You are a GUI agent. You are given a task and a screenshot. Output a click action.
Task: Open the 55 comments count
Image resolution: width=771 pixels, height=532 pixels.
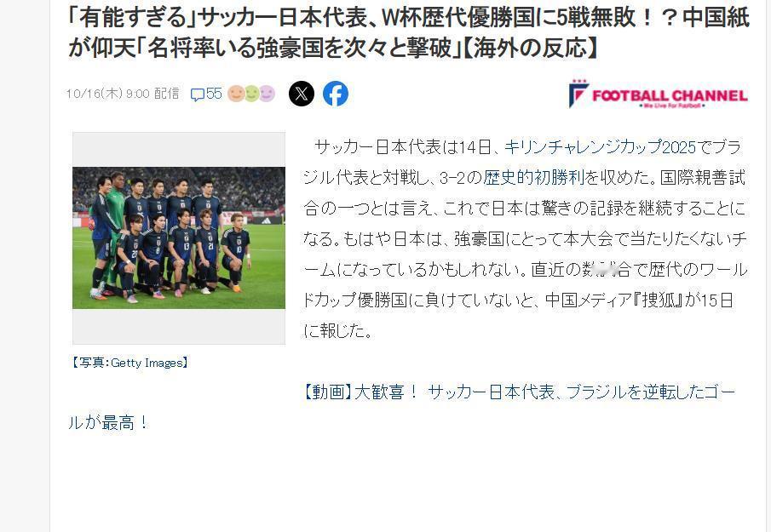click(214, 94)
